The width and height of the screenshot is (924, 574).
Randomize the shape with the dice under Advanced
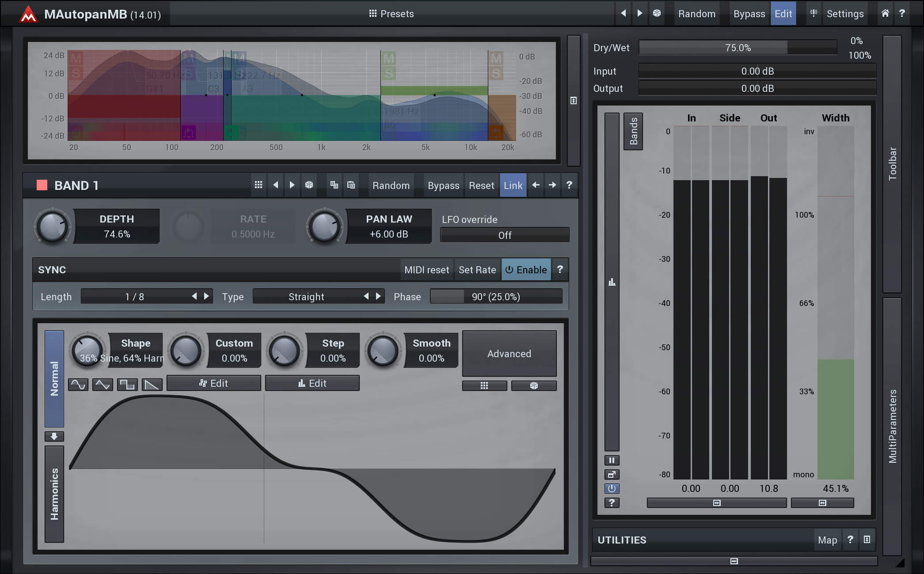pos(534,385)
